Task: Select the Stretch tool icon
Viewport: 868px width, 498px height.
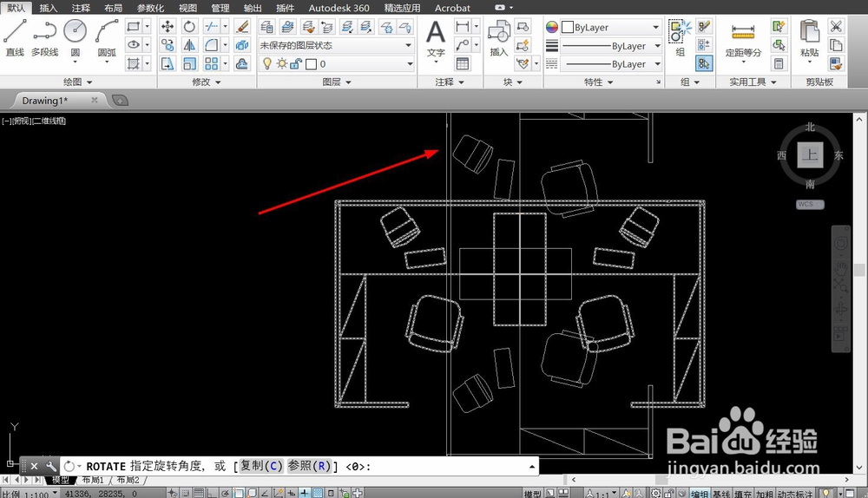Action: [x=168, y=63]
